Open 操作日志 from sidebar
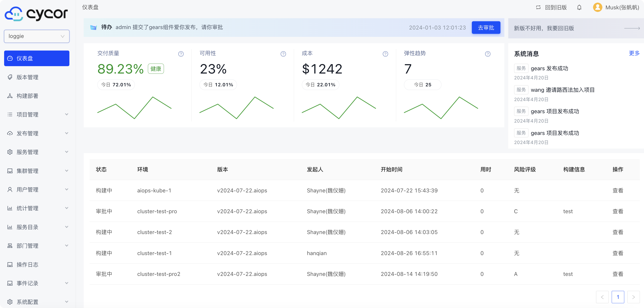 click(x=28, y=264)
